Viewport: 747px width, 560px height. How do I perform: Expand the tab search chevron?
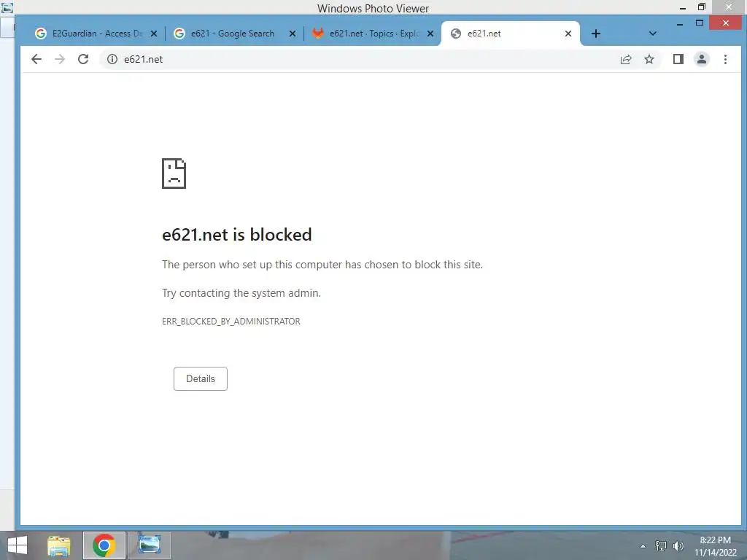point(653,34)
